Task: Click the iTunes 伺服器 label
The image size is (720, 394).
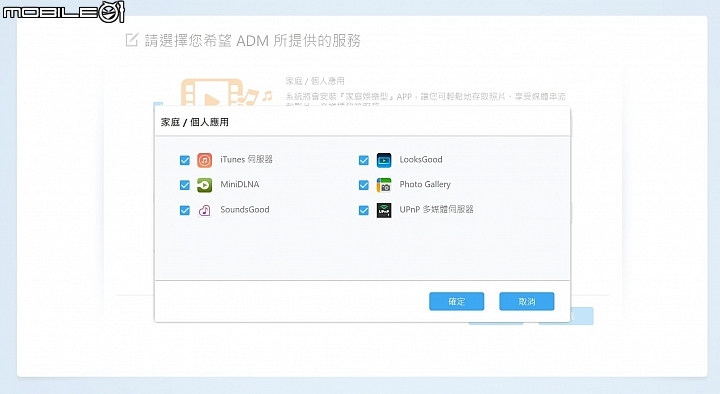Action: click(x=246, y=159)
